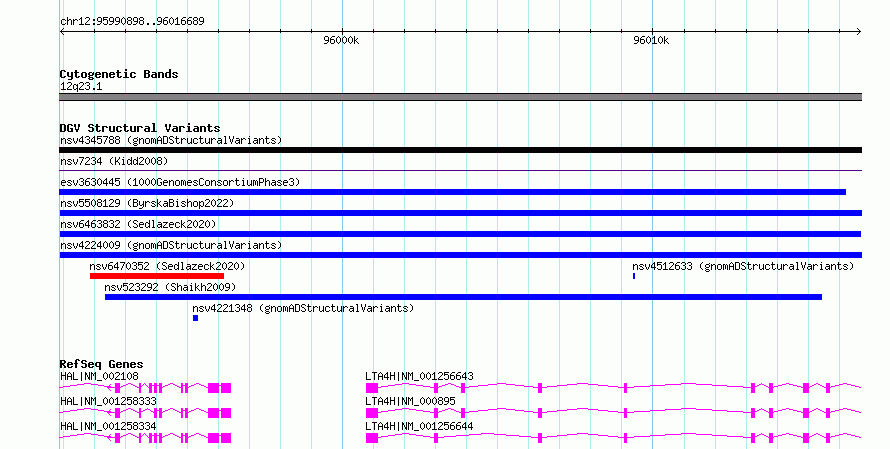Click the LTA4H|NM_000895 transcript label
This screenshot has width=890, height=449.
click(x=410, y=401)
